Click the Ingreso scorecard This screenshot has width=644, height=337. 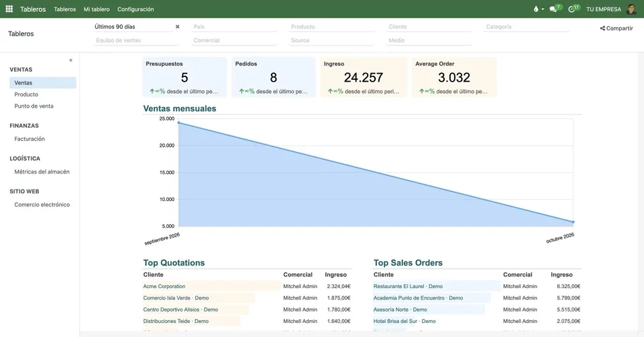[364, 77]
